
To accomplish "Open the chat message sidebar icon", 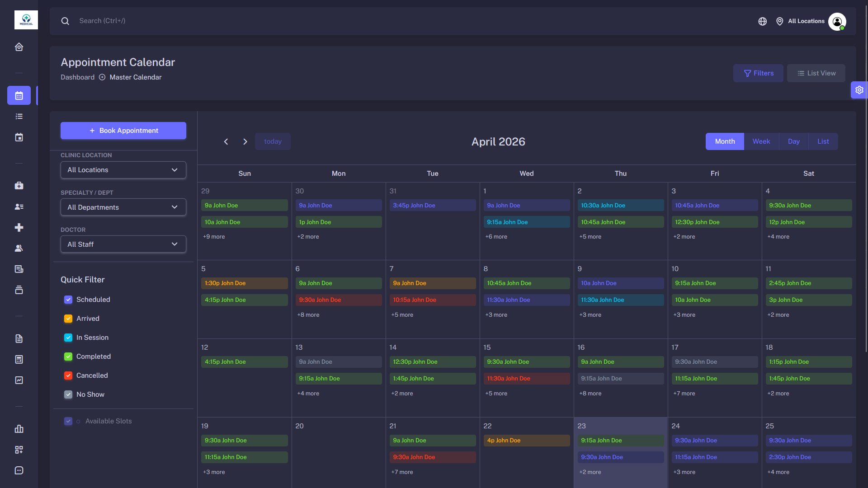I will [x=19, y=470].
